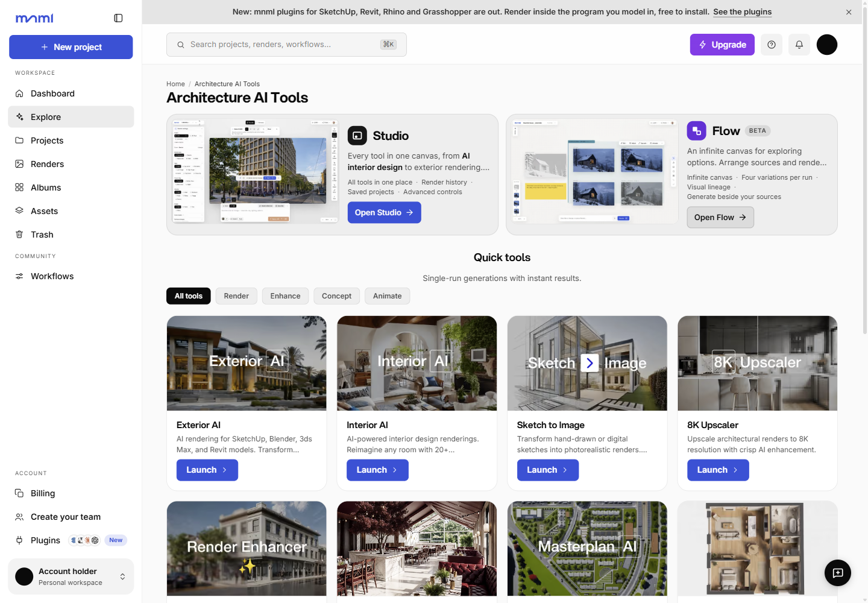The width and height of the screenshot is (868, 603).
Task: Filter quick tools by Concept
Action: (x=336, y=296)
